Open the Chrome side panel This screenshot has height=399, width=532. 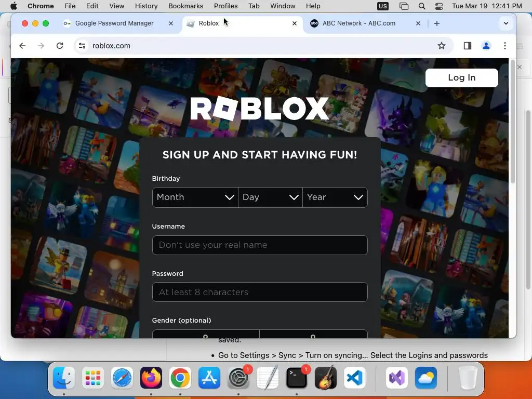tap(468, 46)
